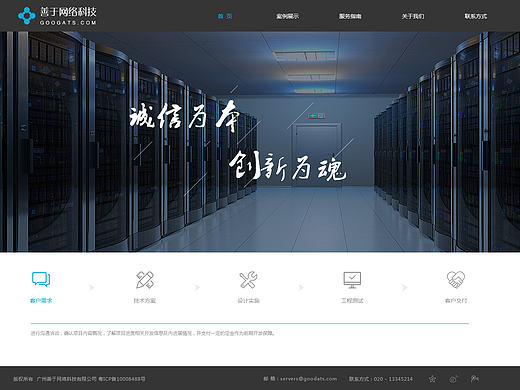Select the 工程测试 monitor icon
The image size is (520, 390).
tap(352, 280)
